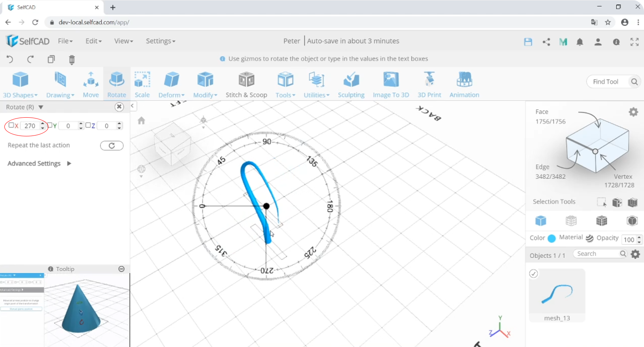This screenshot has height=347, width=644.
Task: Open the File menu
Action: (65, 41)
